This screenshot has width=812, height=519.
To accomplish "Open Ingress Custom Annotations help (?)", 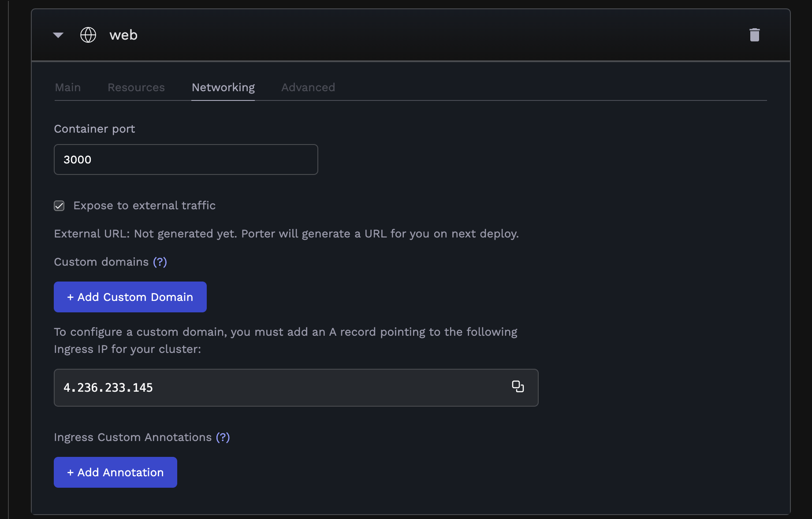I will click(x=223, y=437).
